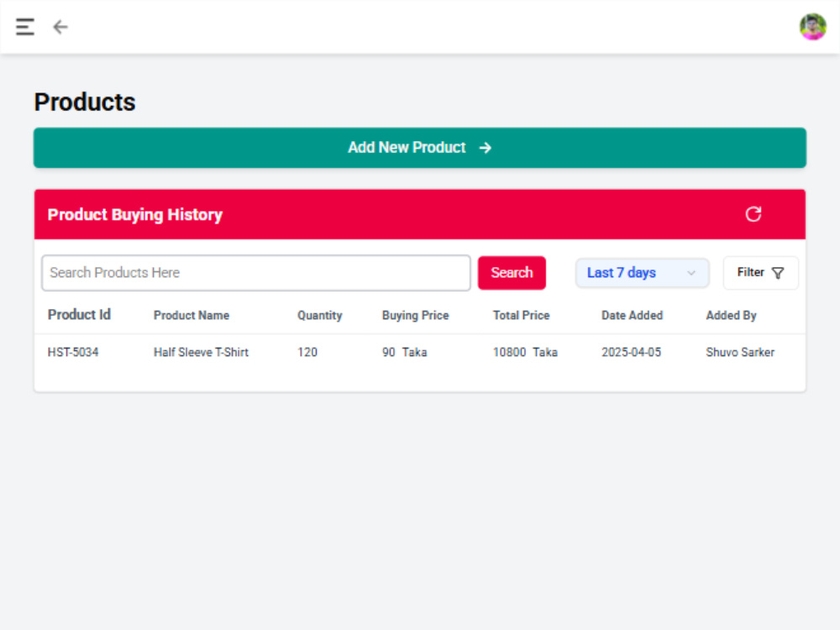Focus the Search Products Here field

coord(256,273)
